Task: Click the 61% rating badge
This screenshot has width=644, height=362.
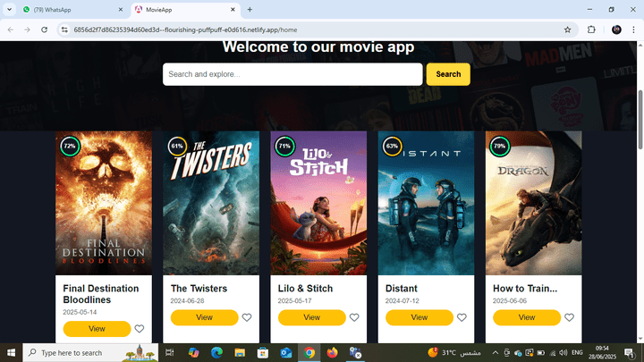Action: (x=177, y=146)
